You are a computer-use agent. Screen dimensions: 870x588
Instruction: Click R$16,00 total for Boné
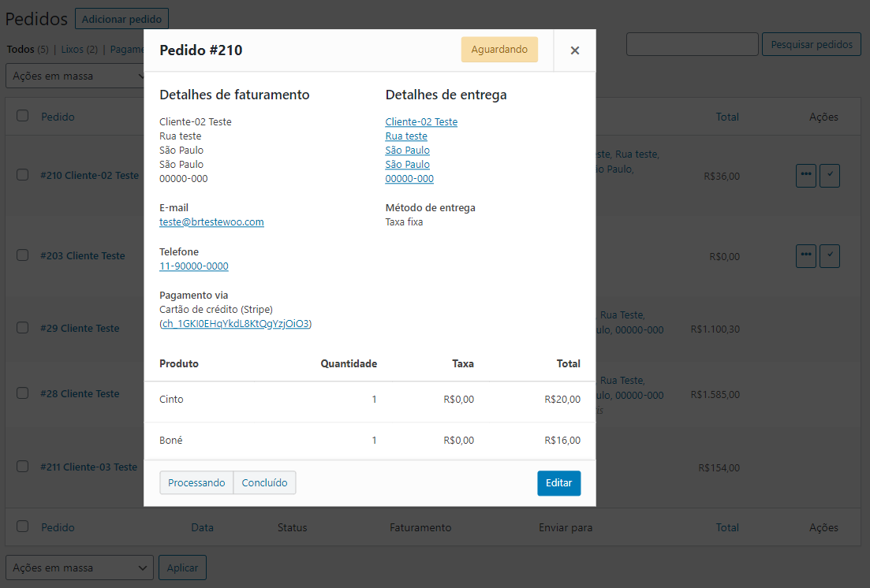tap(562, 441)
